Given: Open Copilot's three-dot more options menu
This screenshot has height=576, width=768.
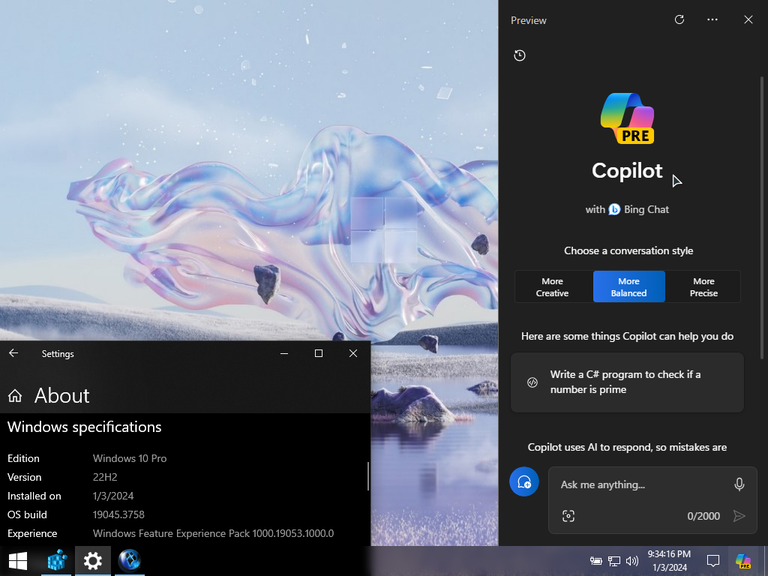Looking at the screenshot, I should 712,20.
